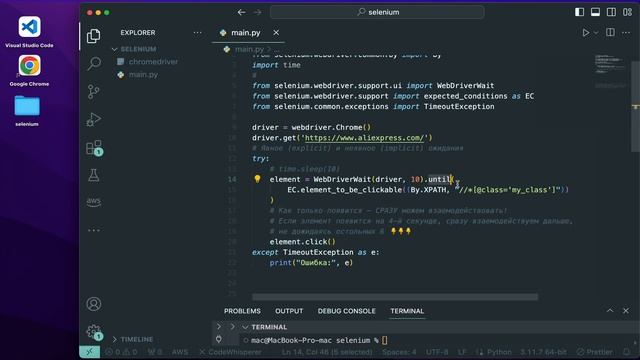Go forward with right arrow
The width and height of the screenshot is (640, 360).
click(x=258, y=12)
